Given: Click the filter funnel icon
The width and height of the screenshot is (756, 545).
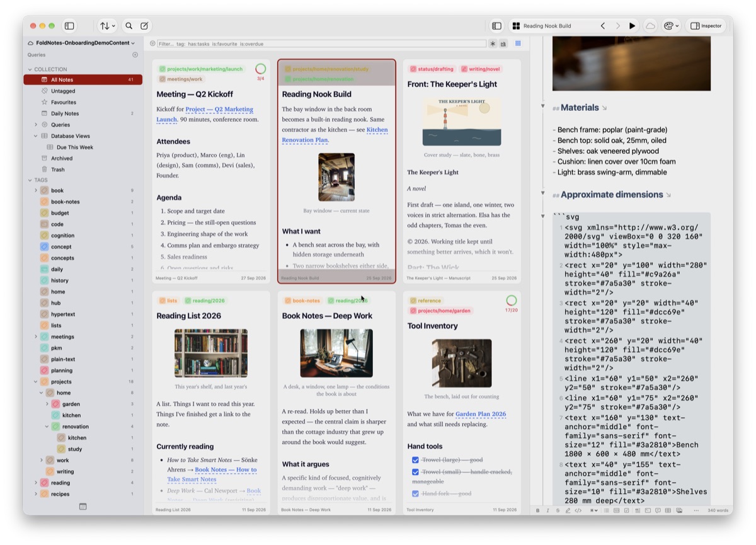Looking at the screenshot, I should [152, 44].
